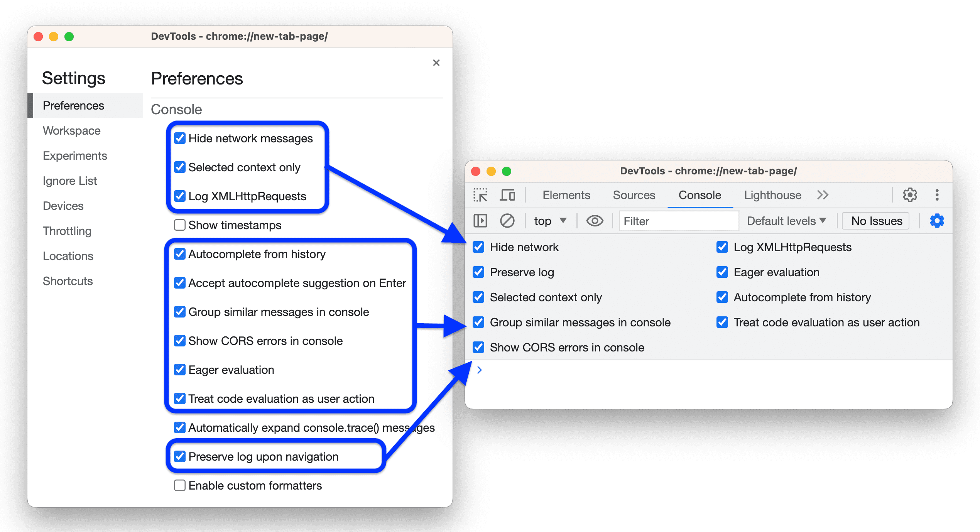Click the Lighthouse tab in DevTools

click(x=773, y=195)
